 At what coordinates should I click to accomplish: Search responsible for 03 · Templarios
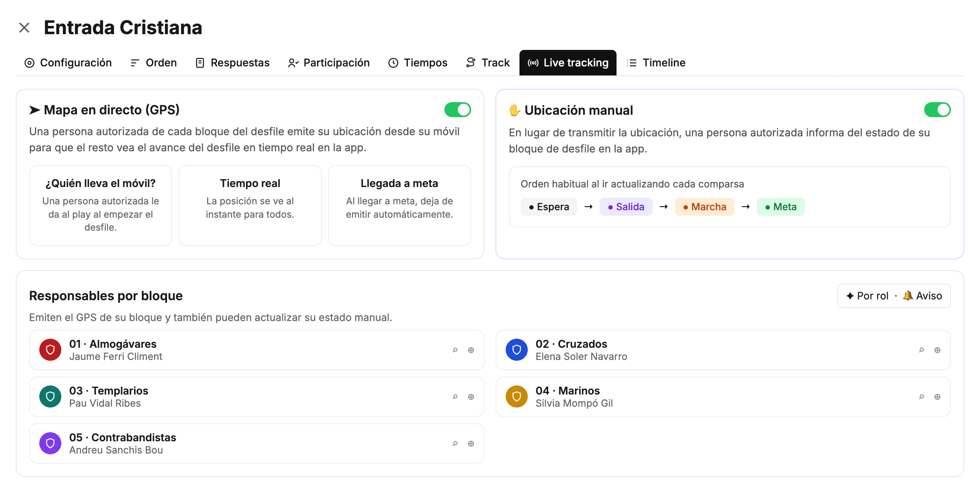pyautogui.click(x=455, y=397)
